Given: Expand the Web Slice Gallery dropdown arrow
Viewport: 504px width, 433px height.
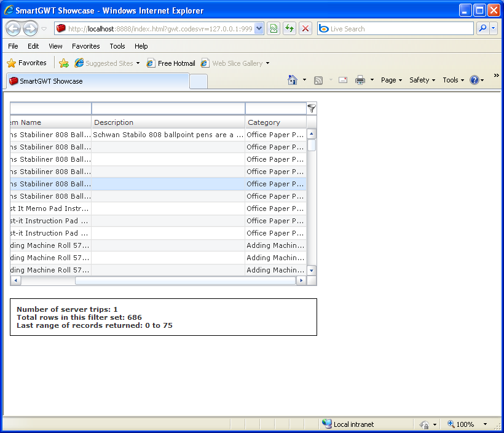Looking at the screenshot, I should (267, 63).
